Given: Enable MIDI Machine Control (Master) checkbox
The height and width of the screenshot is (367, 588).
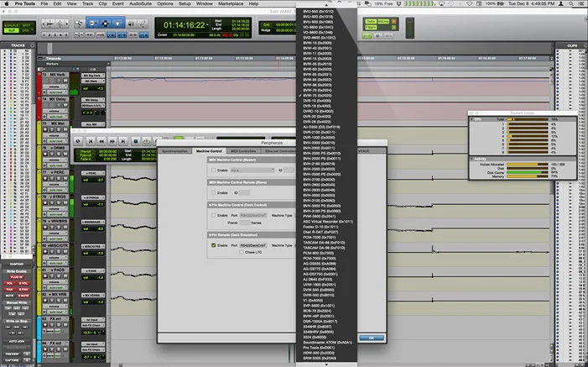Looking at the screenshot, I should pyautogui.click(x=213, y=170).
